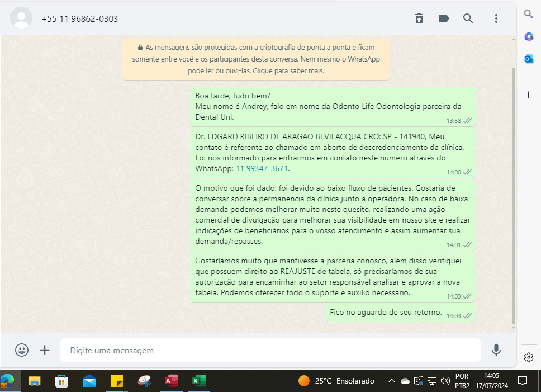
Task: Open File Explorer from the taskbar
Action: [x=34, y=381]
